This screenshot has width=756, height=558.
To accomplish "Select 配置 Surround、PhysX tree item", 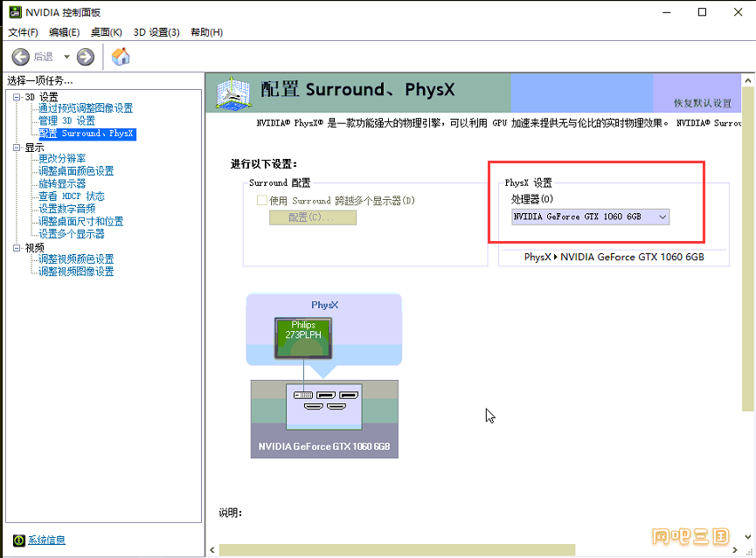I will point(87,134).
